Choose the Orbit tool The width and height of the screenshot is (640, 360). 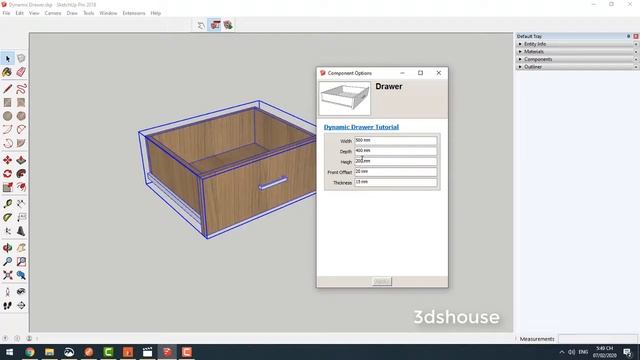pos(8,248)
